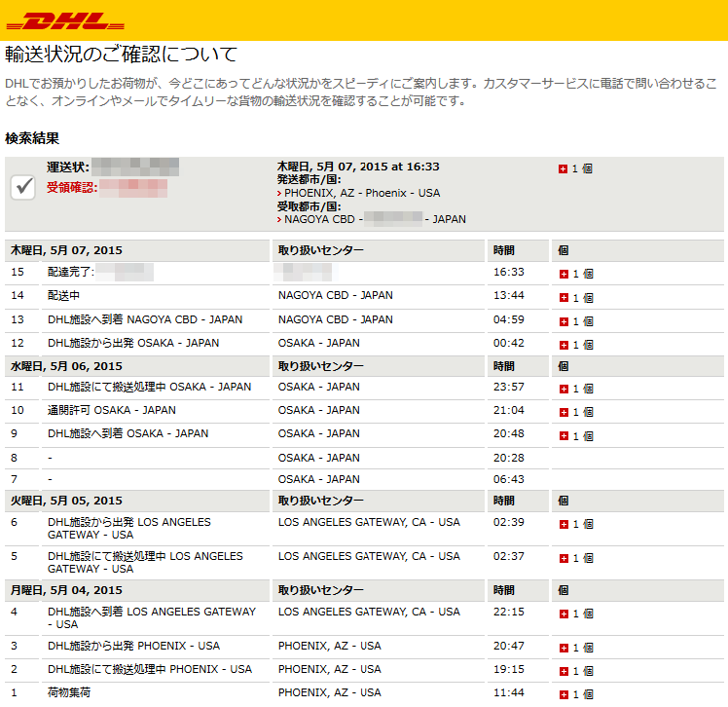This screenshot has height=707, width=728.
Task: Click time 13:44 in row 14
Action: click(x=508, y=295)
